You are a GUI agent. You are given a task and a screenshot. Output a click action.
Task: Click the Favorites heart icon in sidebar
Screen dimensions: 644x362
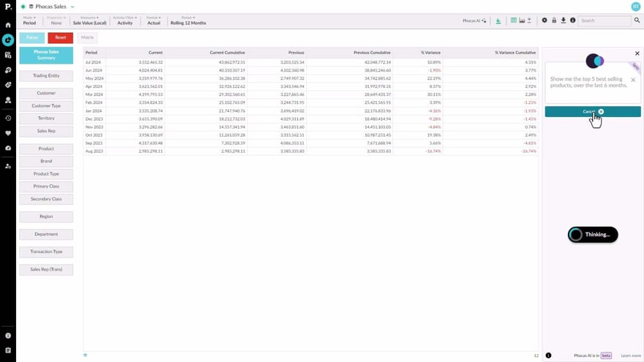point(8,133)
